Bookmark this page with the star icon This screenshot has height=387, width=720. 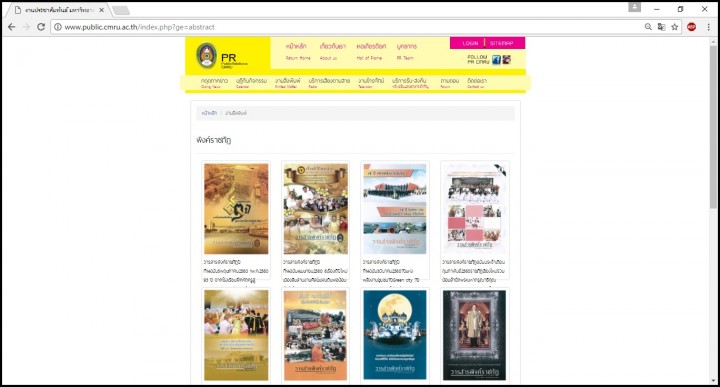tap(675, 27)
